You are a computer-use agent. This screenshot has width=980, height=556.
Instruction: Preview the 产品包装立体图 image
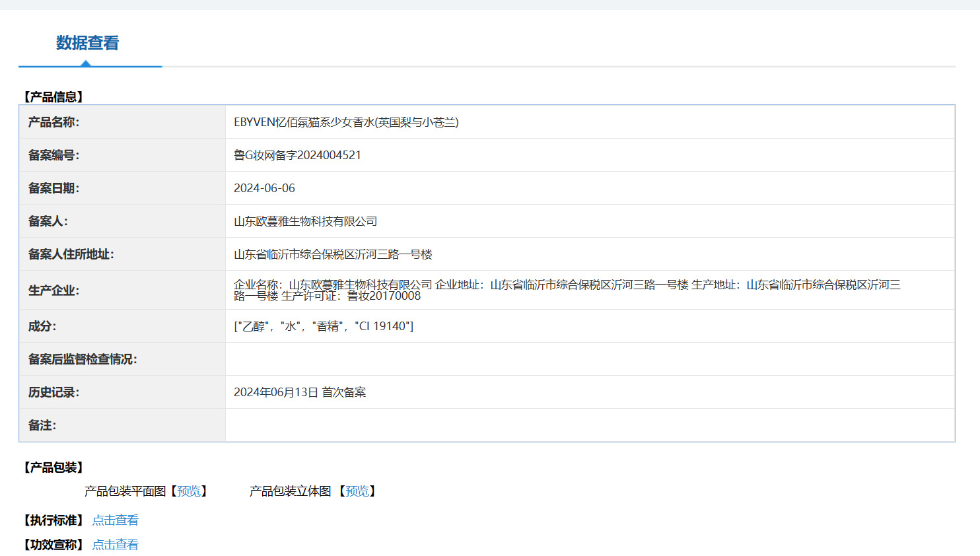[x=357, y=491]
